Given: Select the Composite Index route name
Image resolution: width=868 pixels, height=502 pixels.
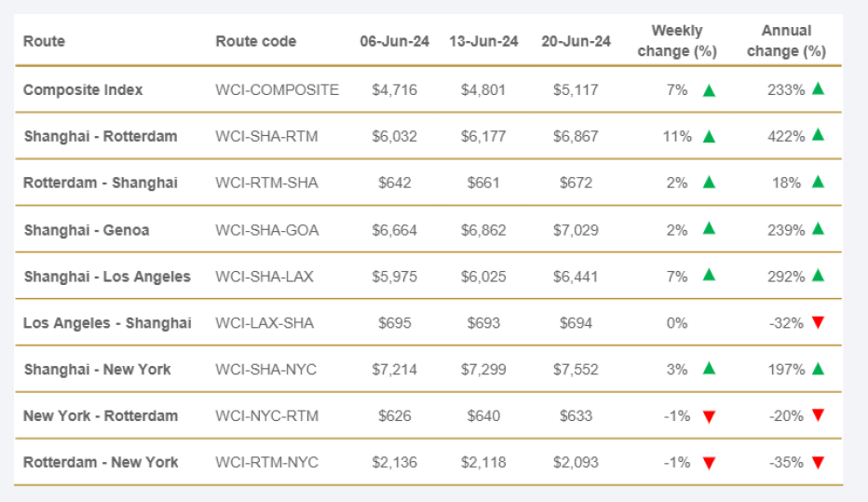Looking at the screenshot, I should coord(83,90).
